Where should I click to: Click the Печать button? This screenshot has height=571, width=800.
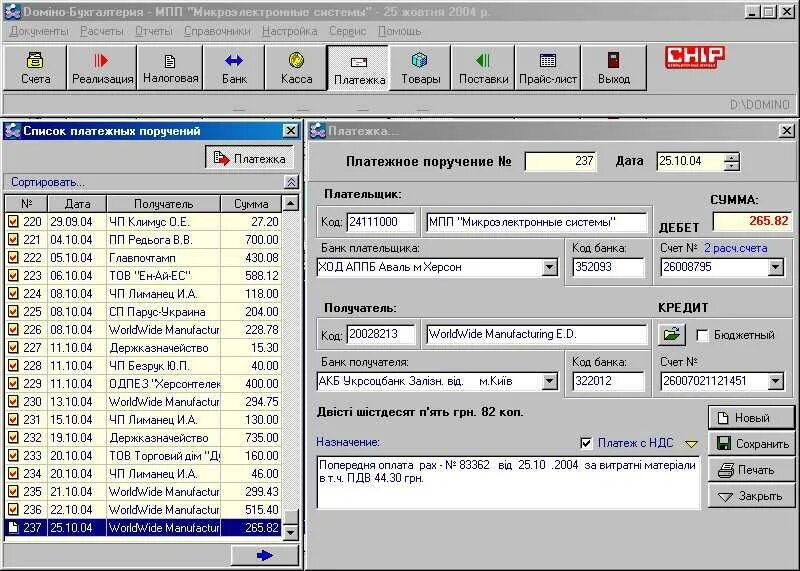pos(751,470)
